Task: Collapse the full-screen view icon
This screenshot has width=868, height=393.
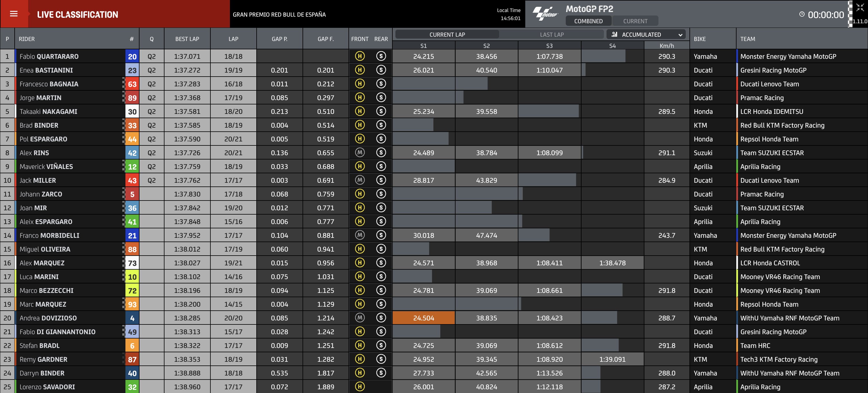Action: point(860,8)
